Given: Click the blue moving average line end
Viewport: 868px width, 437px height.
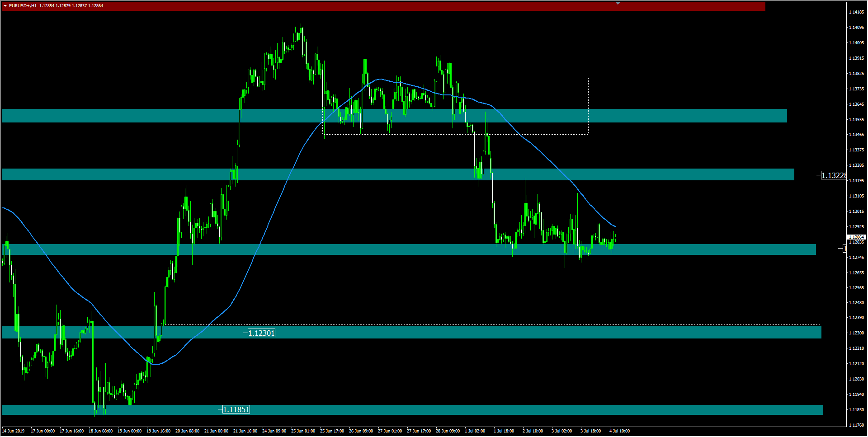Looking at the screenshot, I should pos(614,226).
